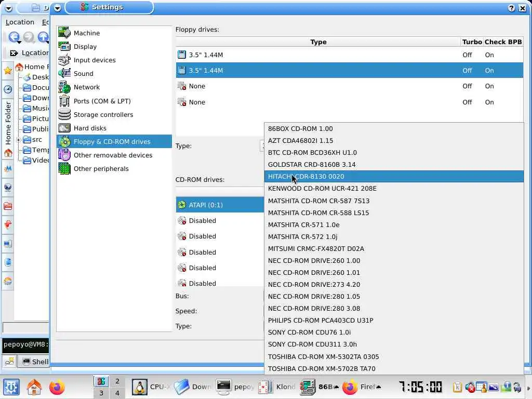Click the muted volume tray icon
Screen dimensions: 532x399
(x=470, y=387)
